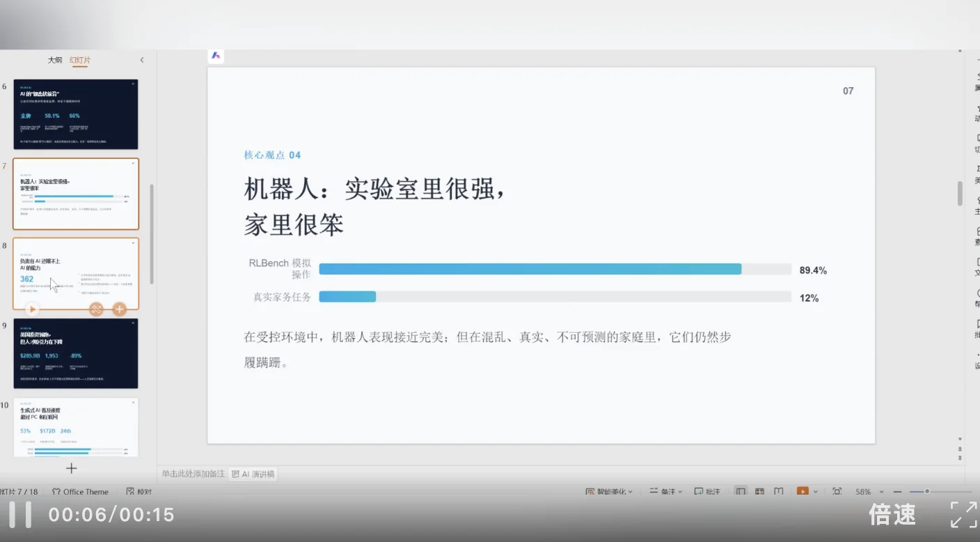Click the orange plus icon on slide 8 thumbnail

coord(120,309)
